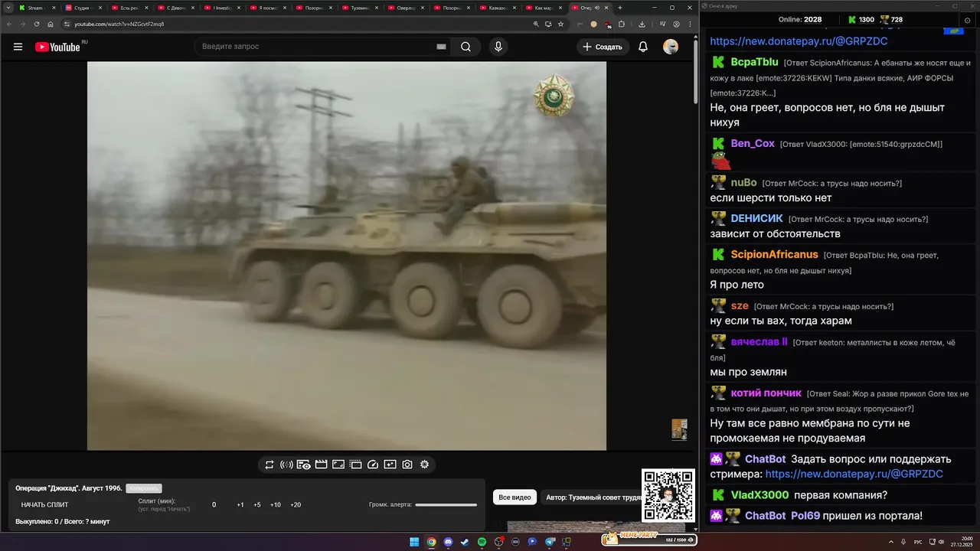Switch to the Stream browser tab
980x551 pixels.
coord(35,8)
